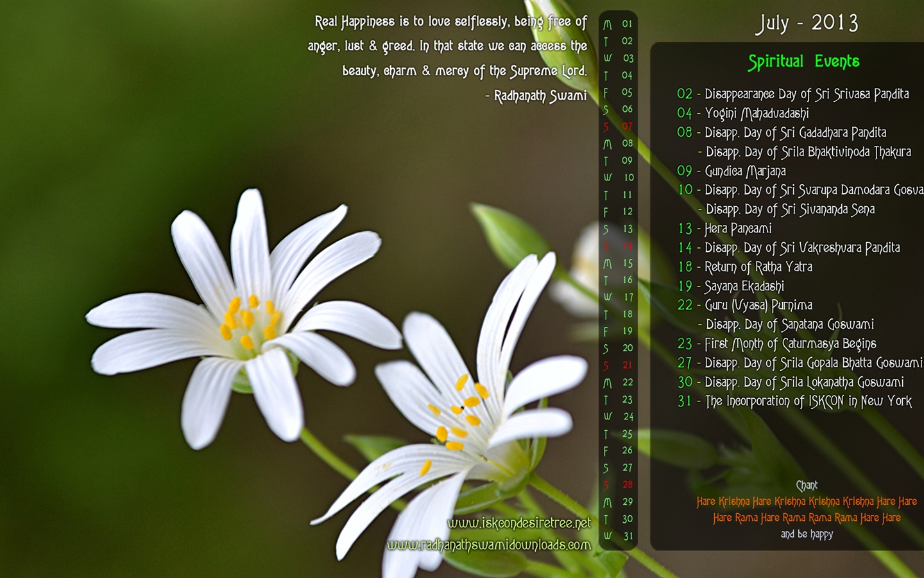Click 'First Month of Caturmasya Begins'
The image size is (924, 578).
click(791, 344)
